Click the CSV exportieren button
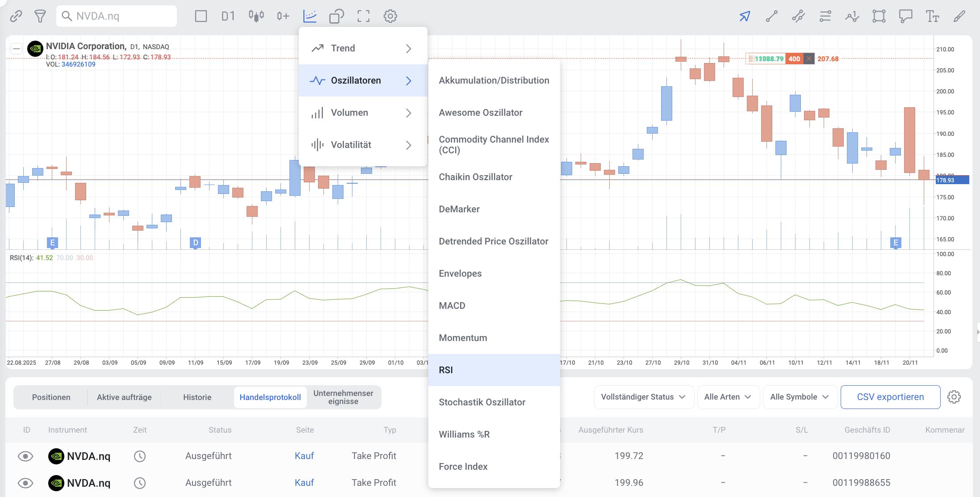Viewport: 980px width, 497px height. 890,397
